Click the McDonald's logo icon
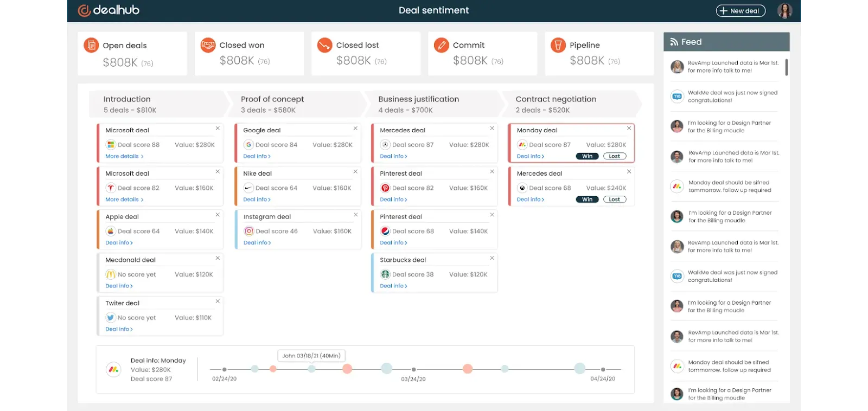Viewport: 868px width, 411px height. pyautogui.click(x=111, y=274)
